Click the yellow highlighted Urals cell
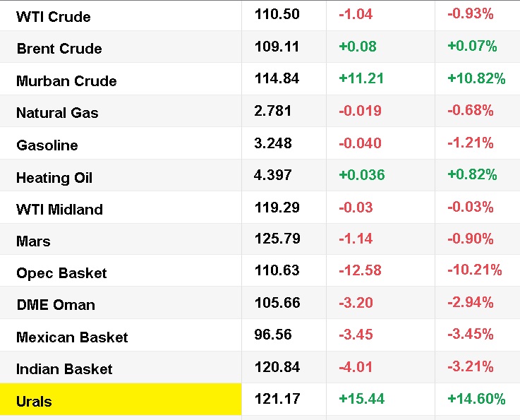Screen dimensions: 520x420 (x=121, y=401)
